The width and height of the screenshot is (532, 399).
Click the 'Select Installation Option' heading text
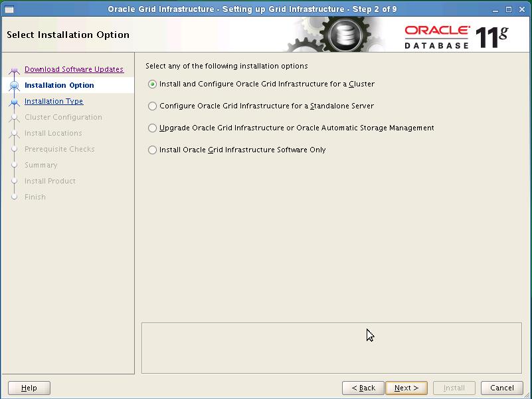(68, 35)
